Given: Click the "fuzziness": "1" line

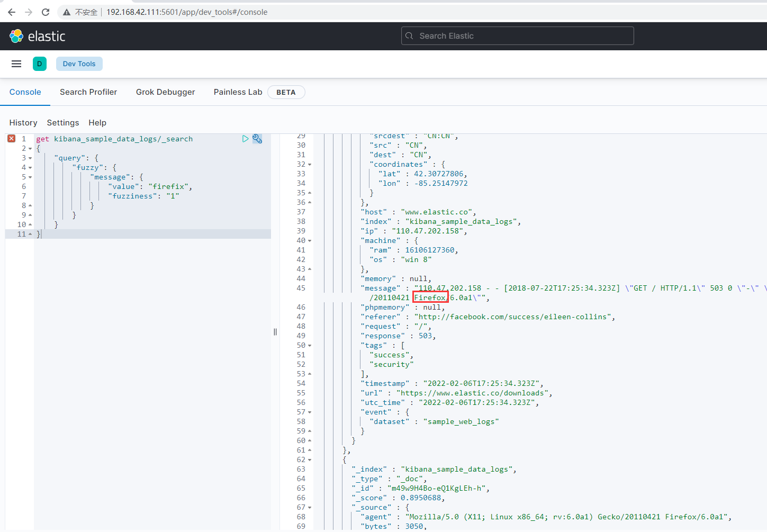Looking at the screenshot, I should [143, 196].
